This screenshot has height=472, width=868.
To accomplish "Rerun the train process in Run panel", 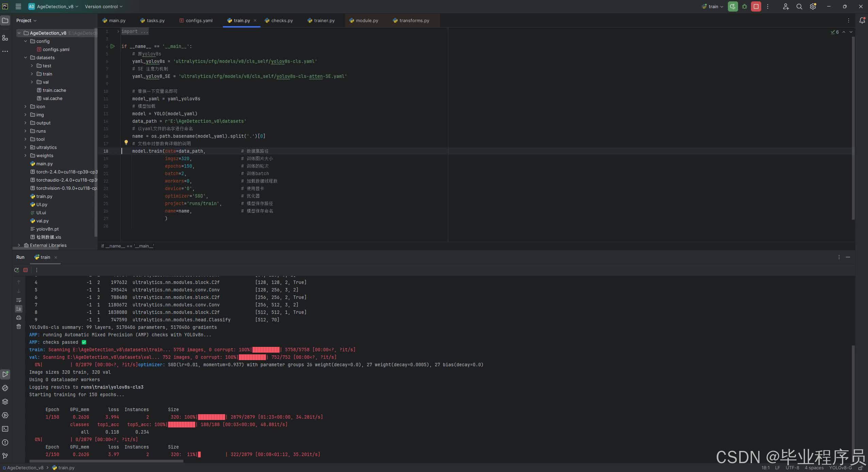I will coord(16,270).
